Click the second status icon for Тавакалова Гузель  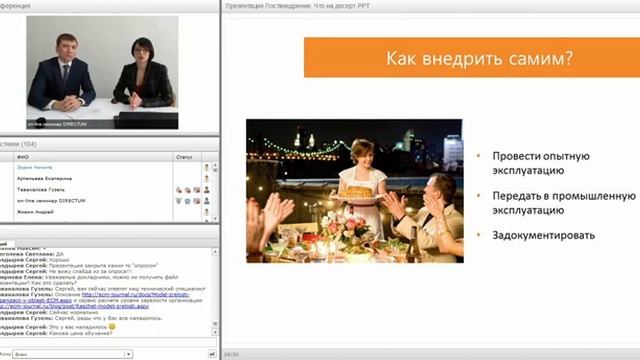pos(188,190)
